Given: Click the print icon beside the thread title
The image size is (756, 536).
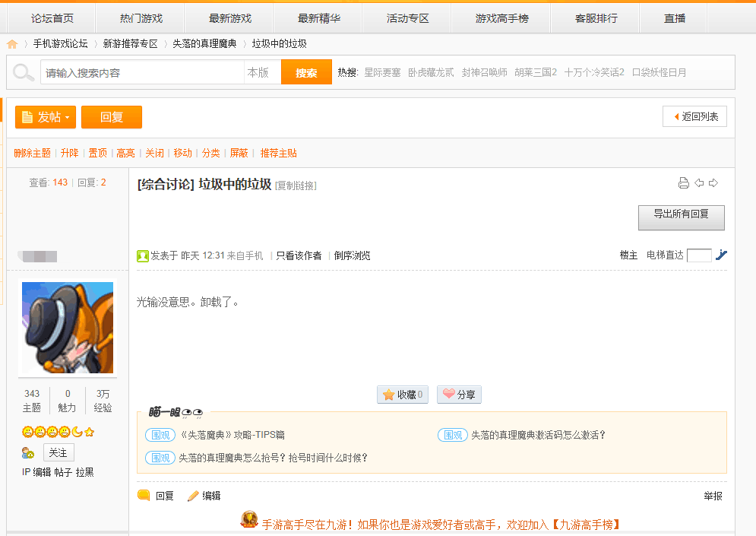Looking at the screenshot, I should 683,182.
